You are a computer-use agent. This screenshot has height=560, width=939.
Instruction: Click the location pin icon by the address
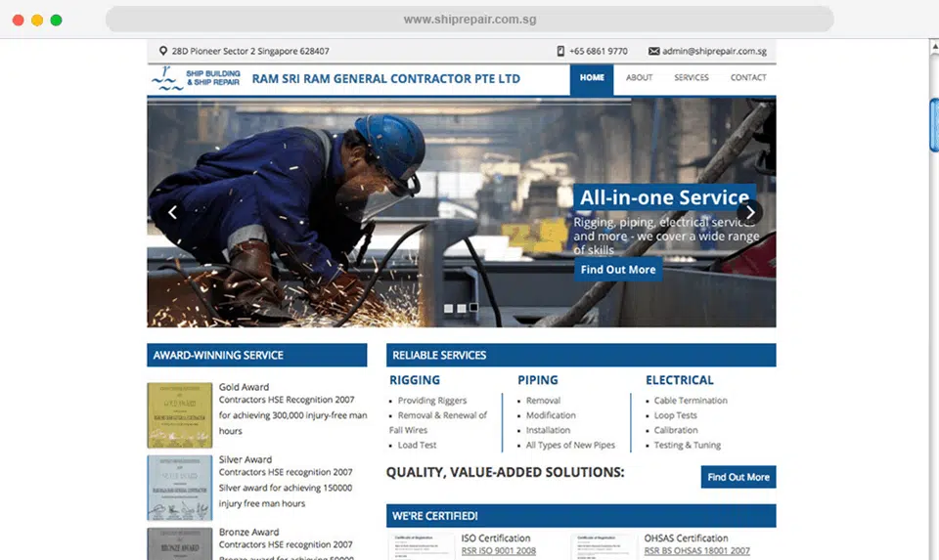163,51
